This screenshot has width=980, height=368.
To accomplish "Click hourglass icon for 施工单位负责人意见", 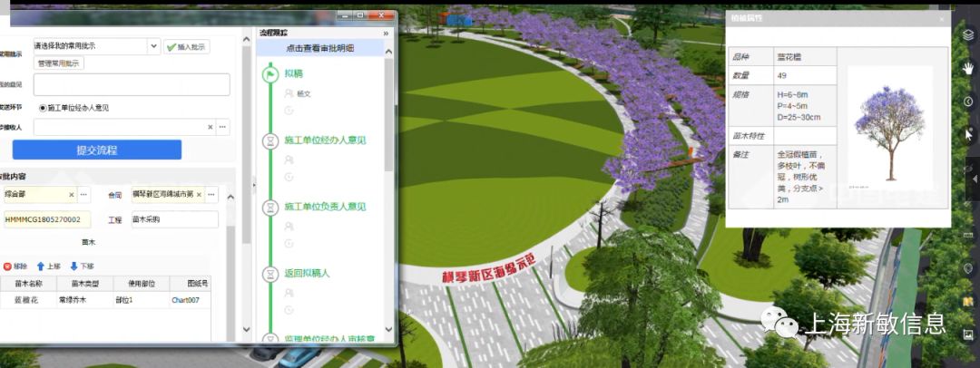I will pyautogui.click(x=269, y=208).
